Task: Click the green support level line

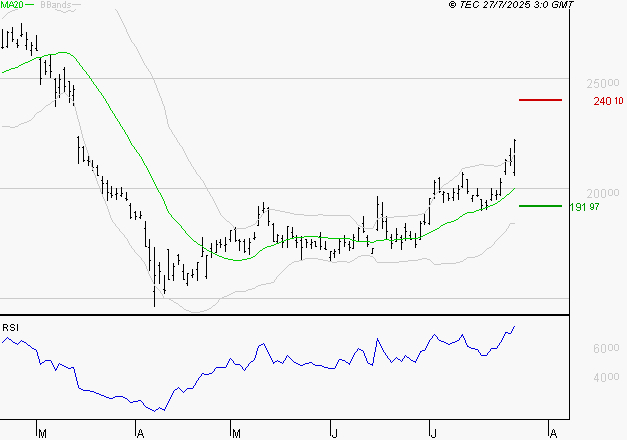Action: click(x=540, y=206)
